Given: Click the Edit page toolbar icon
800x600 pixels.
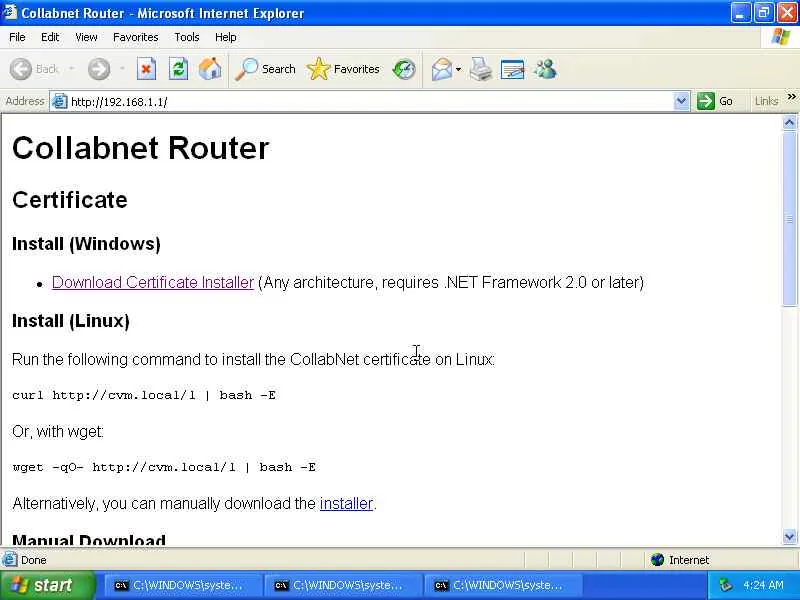Looking at the screenshot, I should click(513, 69).
